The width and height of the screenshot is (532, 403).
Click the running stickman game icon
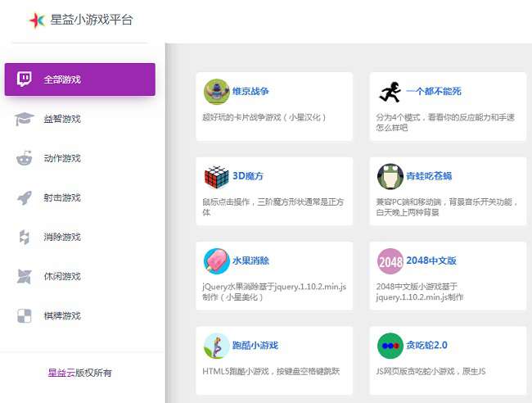tap(390, 92)
